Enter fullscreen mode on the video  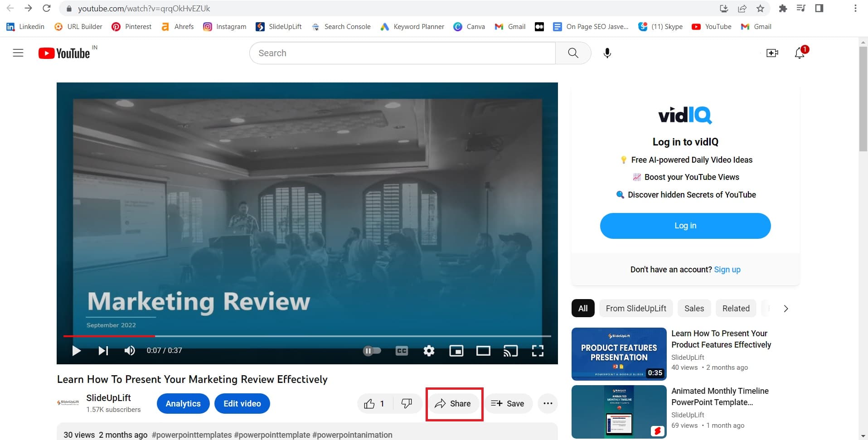(x=538, y=350)
